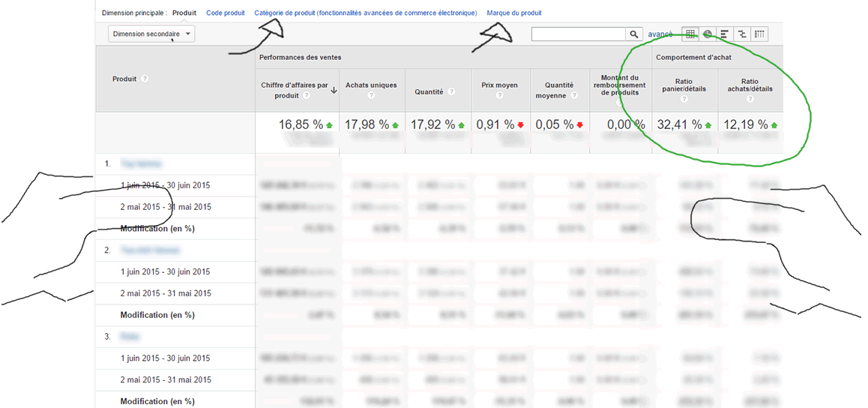Choose Produit as primary dimension
The height and width of the screenshot is (408, 868).
(x=184, y=13)
